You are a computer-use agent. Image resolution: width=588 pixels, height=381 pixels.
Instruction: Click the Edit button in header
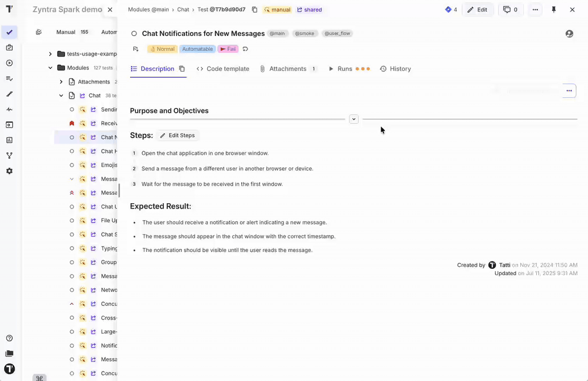coord(477,10)
